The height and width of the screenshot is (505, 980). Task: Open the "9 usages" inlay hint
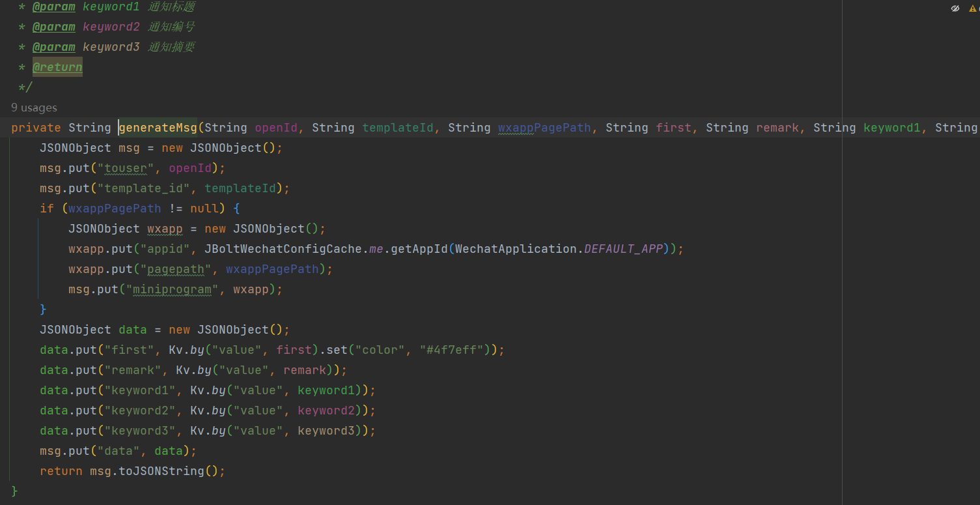(34, 108)
